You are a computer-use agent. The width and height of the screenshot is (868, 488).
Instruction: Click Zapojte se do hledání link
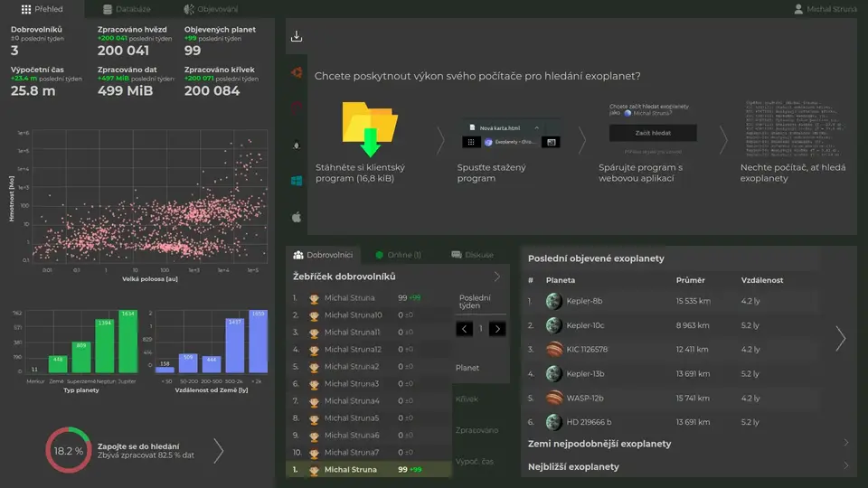coord(138,446)
